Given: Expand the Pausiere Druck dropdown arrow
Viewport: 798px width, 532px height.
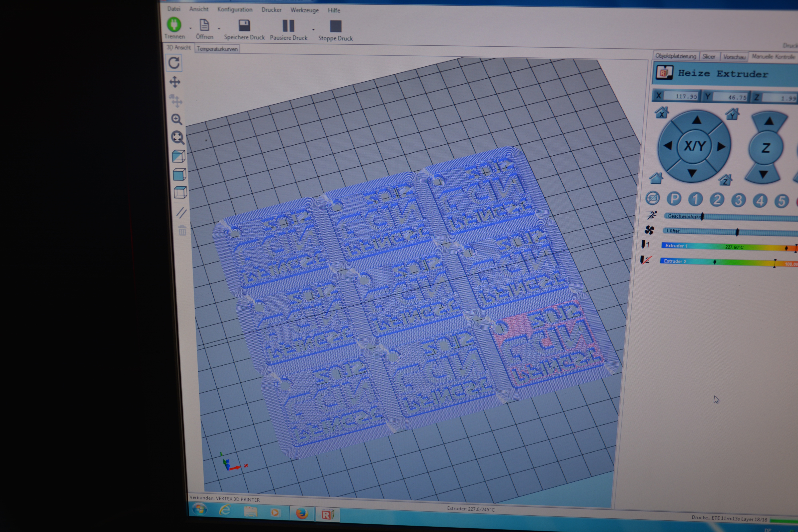Looking at the screenshot, I should click(313, 30).
